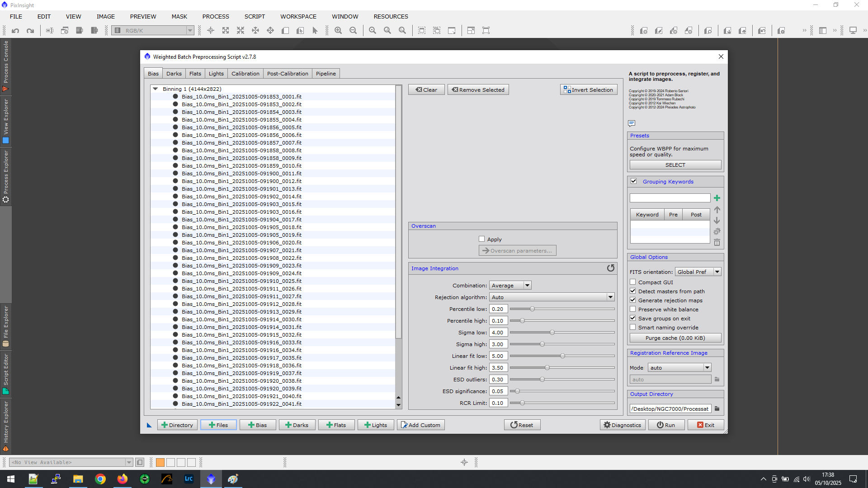
Task: Open the Rejection algorithm dropdown
Action: point(552,297)
